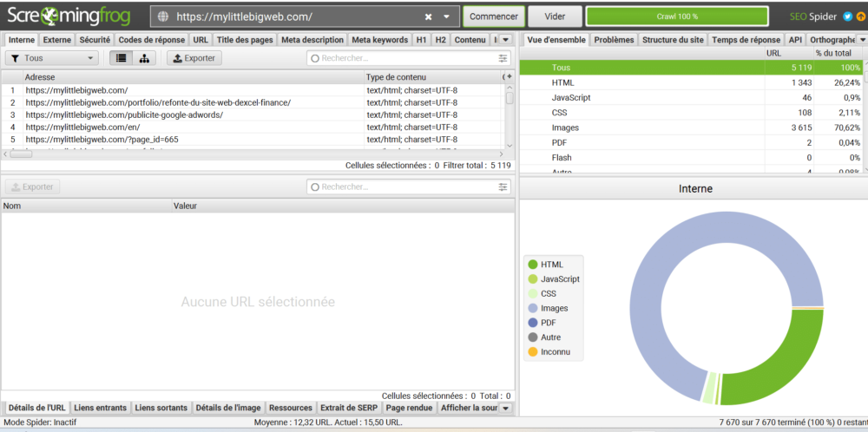Sort by the Adresse column header

coord(193,77)
